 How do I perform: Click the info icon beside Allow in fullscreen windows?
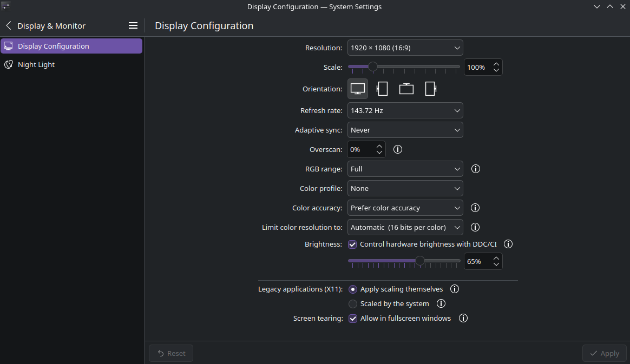[463, 318]
